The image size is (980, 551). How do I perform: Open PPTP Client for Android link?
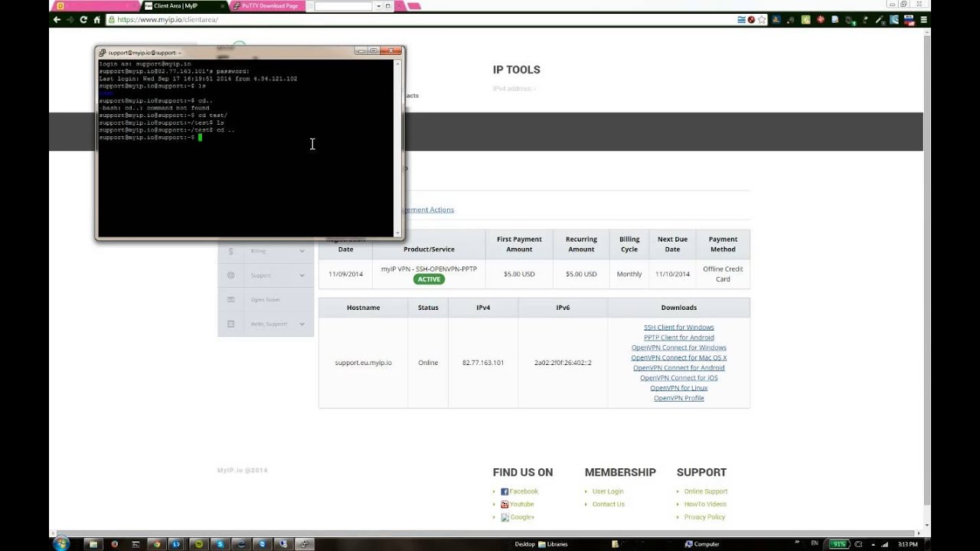click(679, 337)
